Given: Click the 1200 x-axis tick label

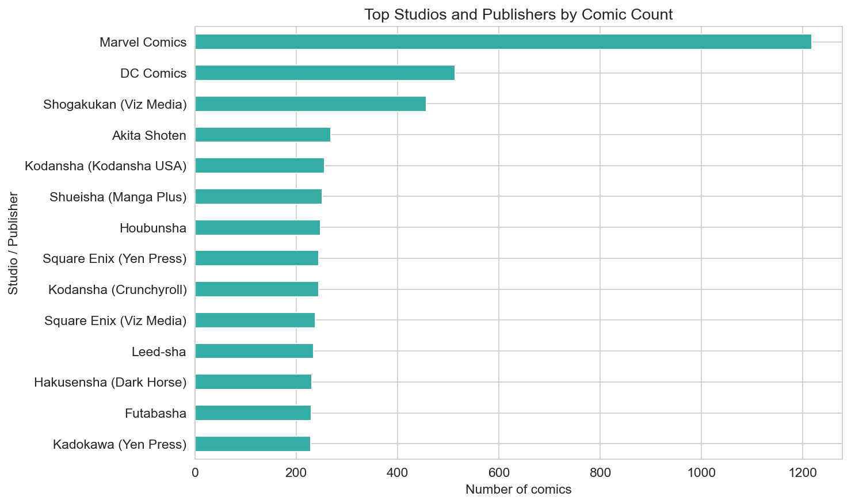Looking at the screenshot, I should click(x=803, y=472).
